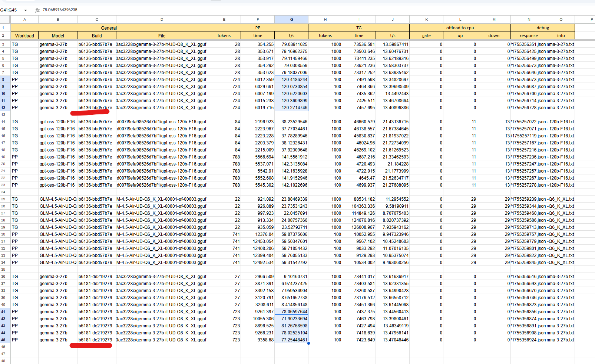The image size is (595, 364).
Task: Select column K header
Action: 426,19
